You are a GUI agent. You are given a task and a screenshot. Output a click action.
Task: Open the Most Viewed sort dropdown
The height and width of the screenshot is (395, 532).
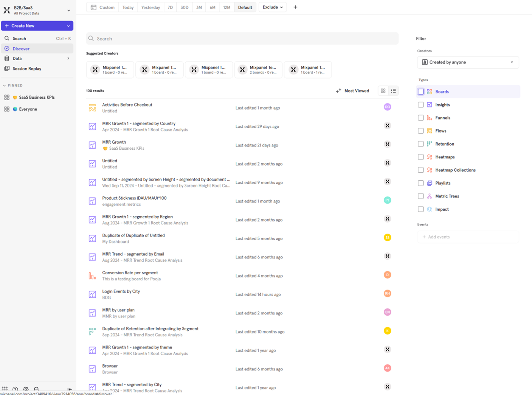pos(353,91)
